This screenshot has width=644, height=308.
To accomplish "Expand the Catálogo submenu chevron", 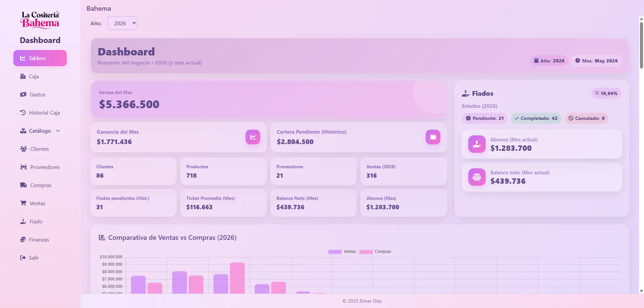I will [58, 131].
